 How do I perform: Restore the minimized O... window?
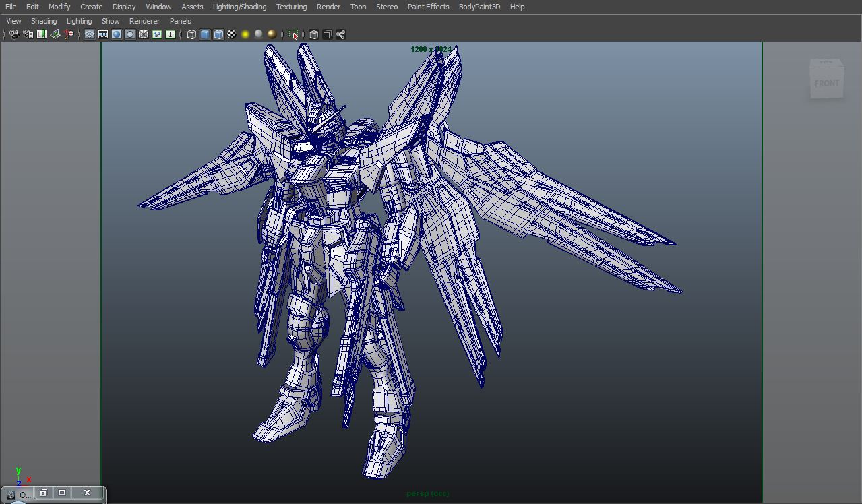[x=44, y=493]
